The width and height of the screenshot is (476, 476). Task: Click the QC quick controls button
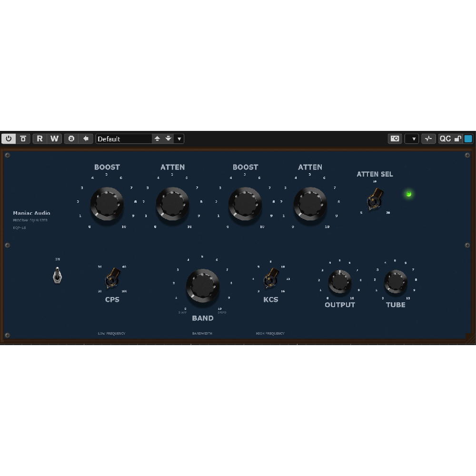point(445,139)
